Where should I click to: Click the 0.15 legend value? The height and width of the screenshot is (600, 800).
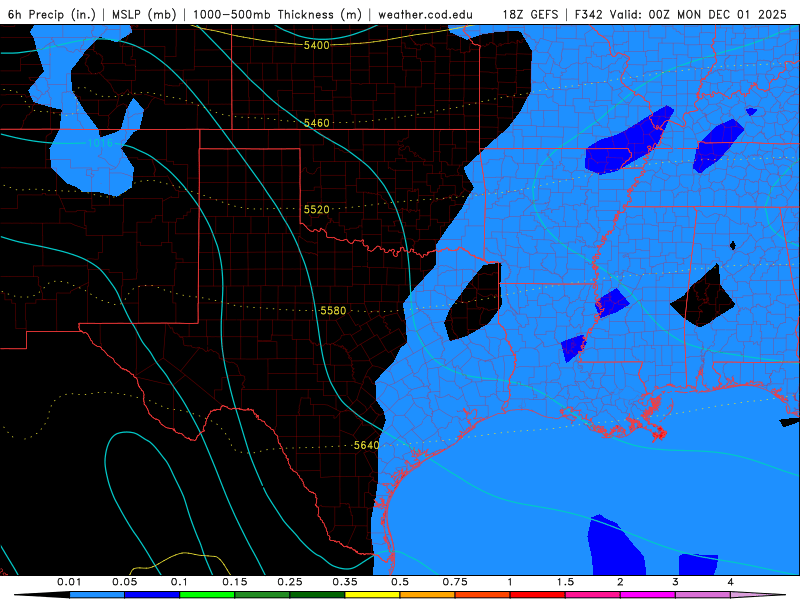[235, 582]
